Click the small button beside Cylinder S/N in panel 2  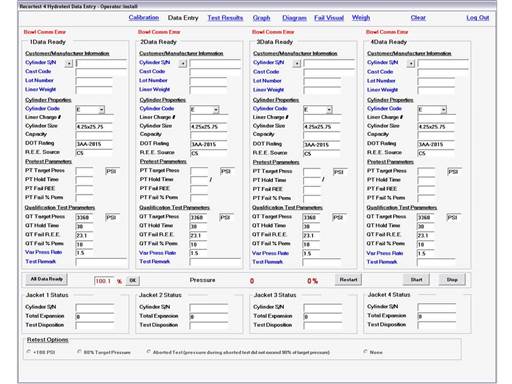click(183, 63)
